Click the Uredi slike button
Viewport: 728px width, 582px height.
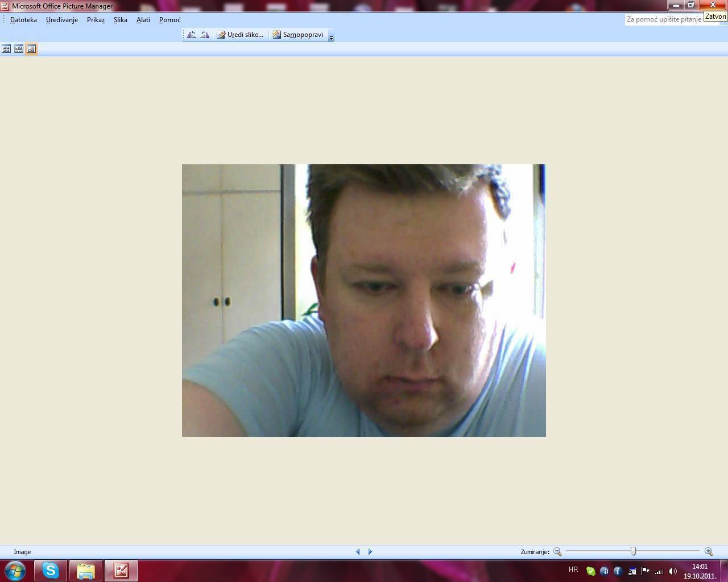tap(240, 35)
